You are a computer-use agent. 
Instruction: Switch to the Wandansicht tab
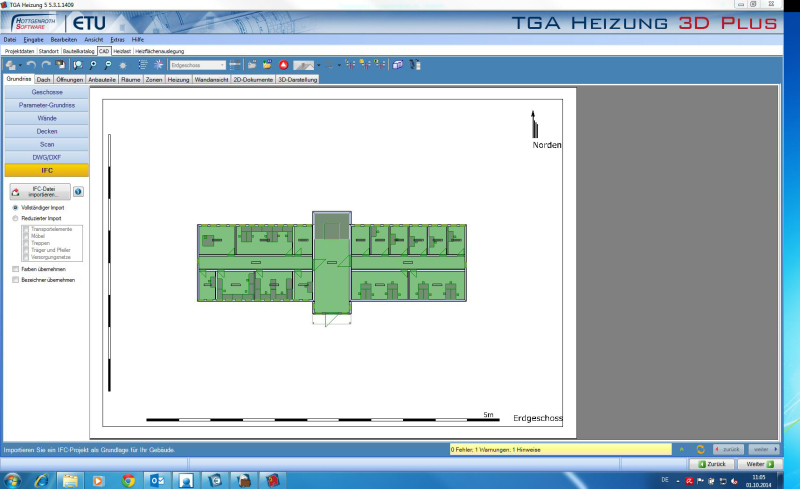(x=211, y=80)
